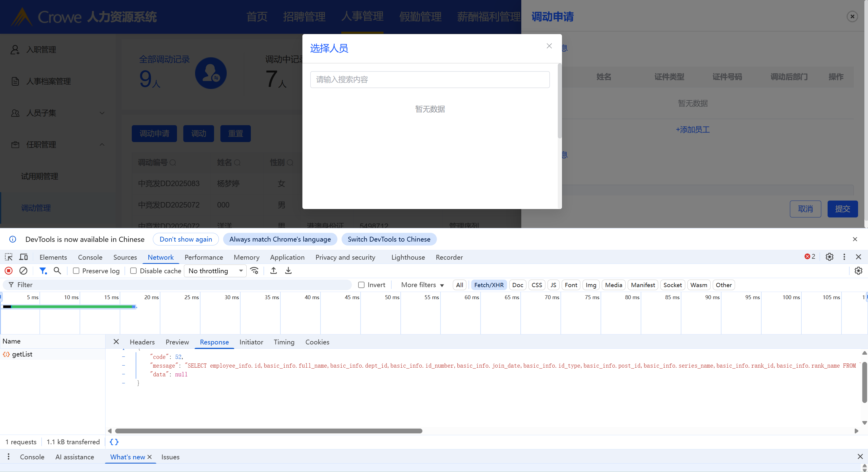Switch to the Headers tab
Image resolution: width=868 pixels, height=472 pixels.
click(142, 342)
